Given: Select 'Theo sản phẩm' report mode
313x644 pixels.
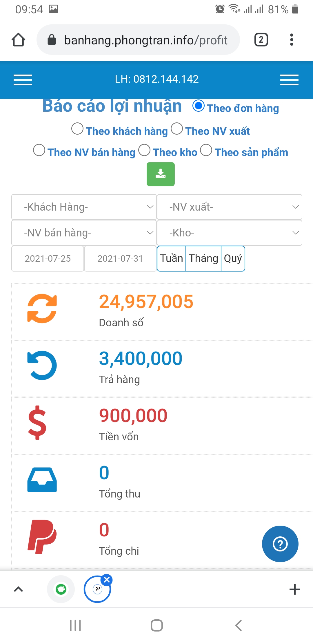Looking at the screenshot, I should [206, 150].
